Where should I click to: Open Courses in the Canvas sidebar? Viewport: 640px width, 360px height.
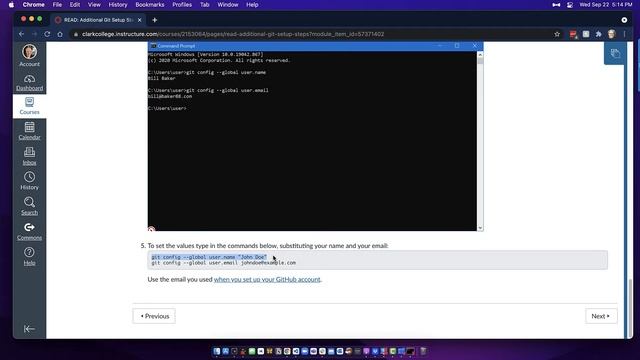point(29,106)
